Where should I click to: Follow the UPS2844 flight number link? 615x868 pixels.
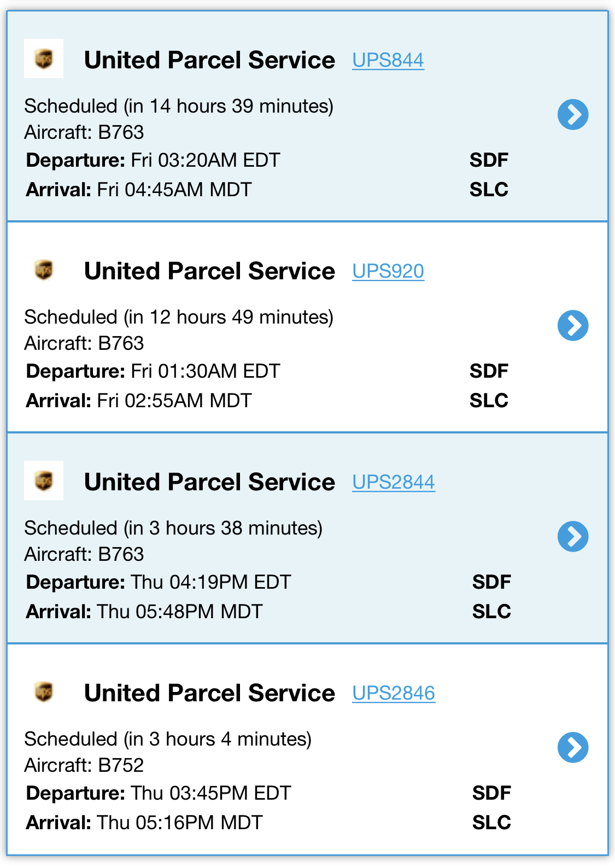pyautogui.click(x=394, y=482)
